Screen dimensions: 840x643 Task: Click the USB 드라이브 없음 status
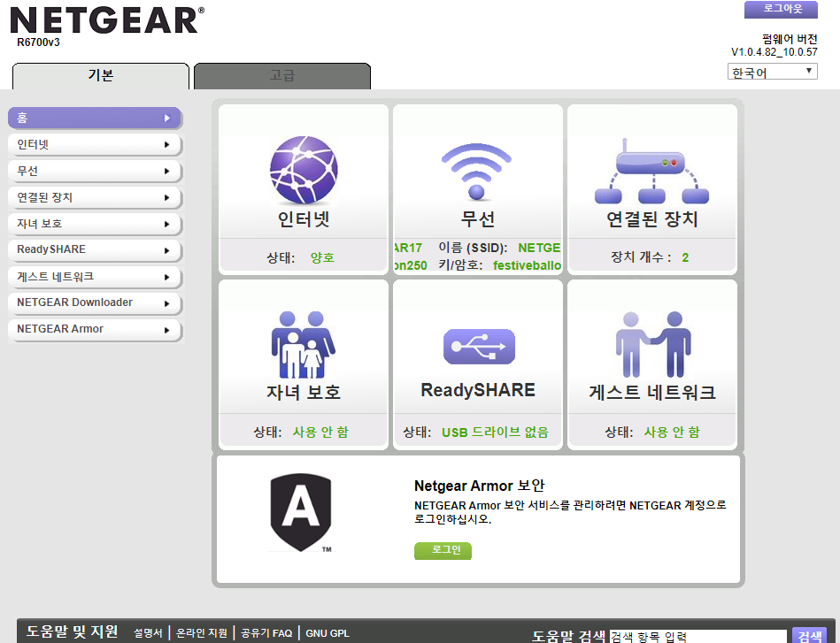[495, 432]
